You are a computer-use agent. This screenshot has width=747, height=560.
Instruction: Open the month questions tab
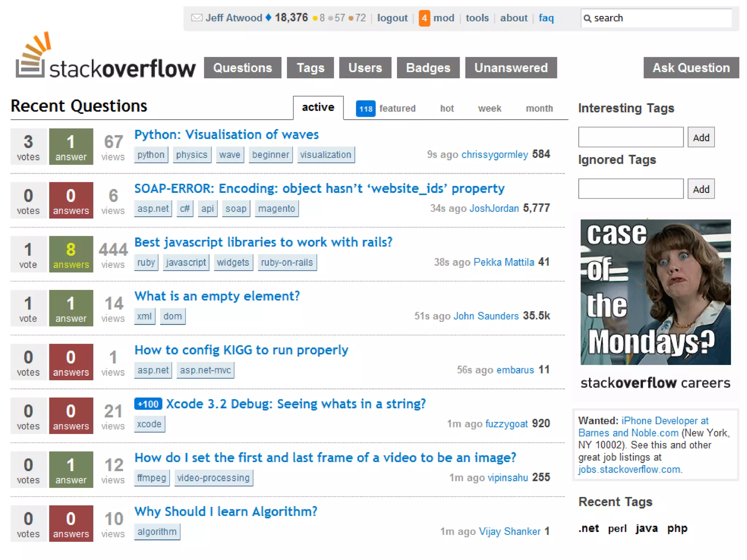click(539, 109)
